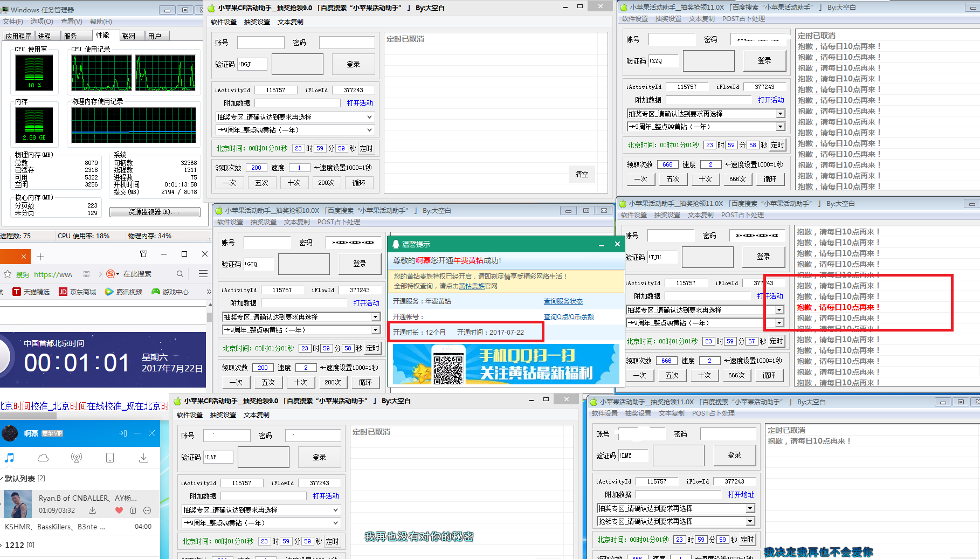The height and width of the screenshot is (559, 980).
Task: Click 资源监视器 button in Task Manager
Action: pos(155,212)
